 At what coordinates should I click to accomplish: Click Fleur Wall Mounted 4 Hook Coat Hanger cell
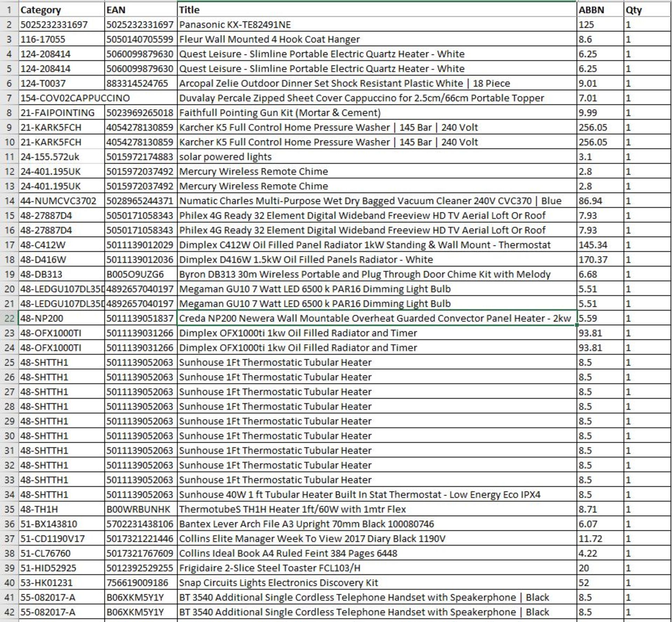[377, 39]
